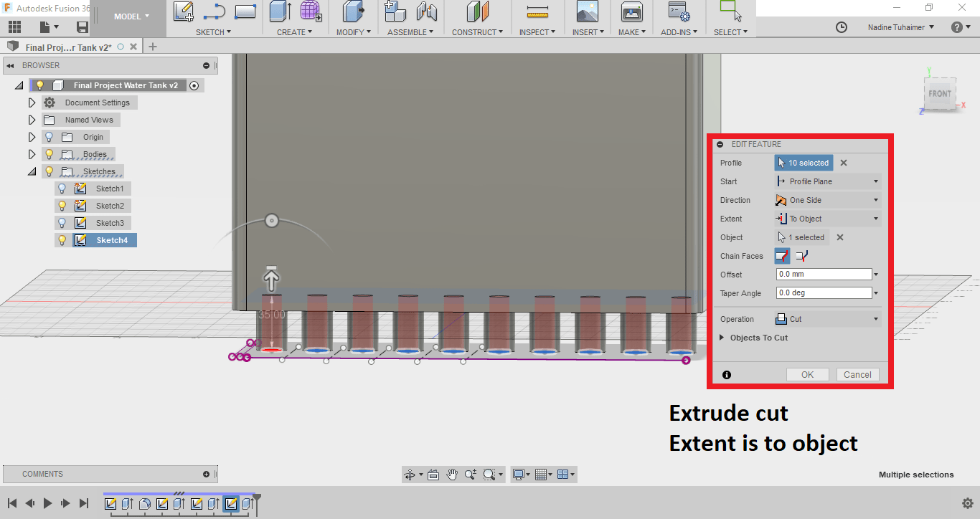The width and height of the screenshot is (980, 519).
Task: Expand the Objects To Cut section
Action: 722,338
